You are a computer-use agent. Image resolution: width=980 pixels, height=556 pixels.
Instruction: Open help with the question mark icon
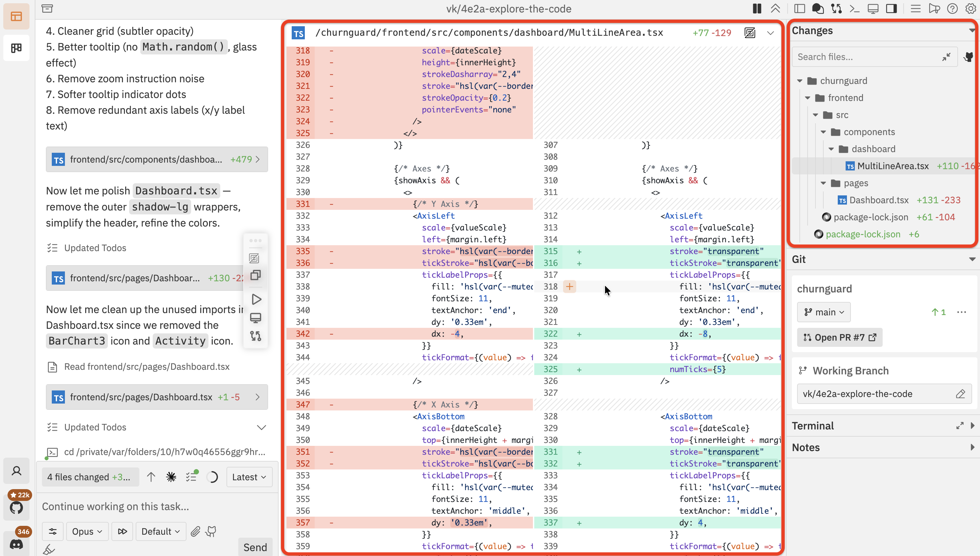(952, 9)
